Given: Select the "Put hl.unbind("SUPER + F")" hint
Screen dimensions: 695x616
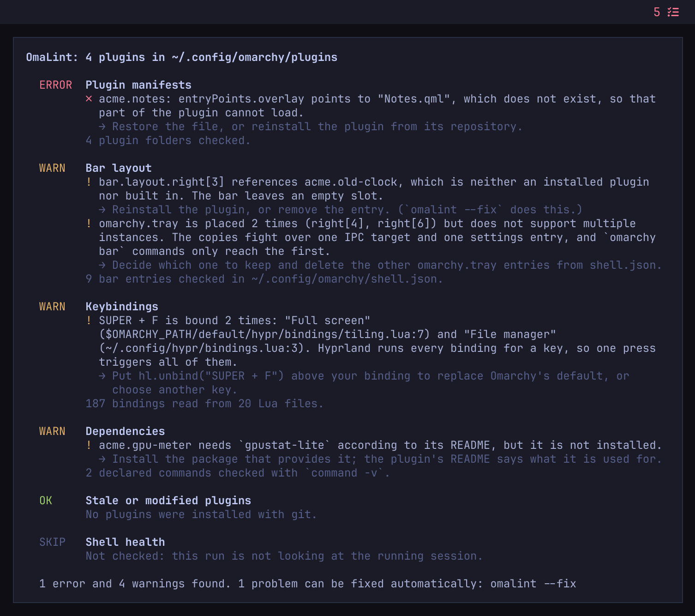Looking at the screenshot, I should point(364,383).
